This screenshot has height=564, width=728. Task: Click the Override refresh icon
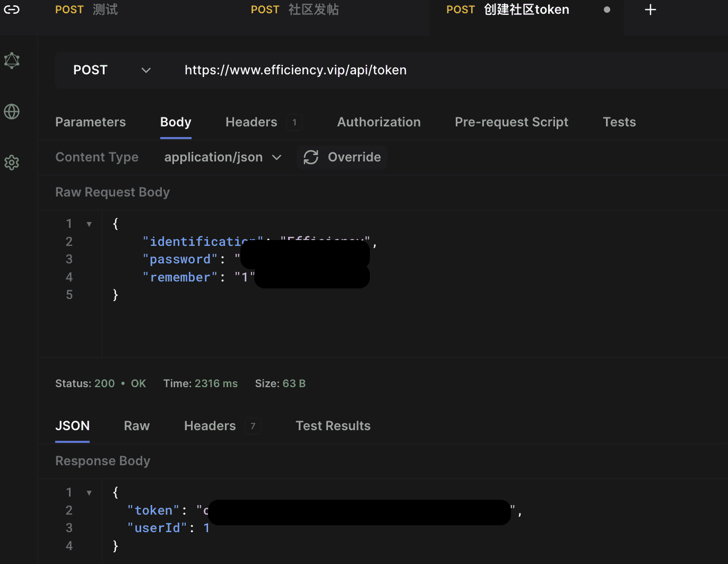(311, 157)
